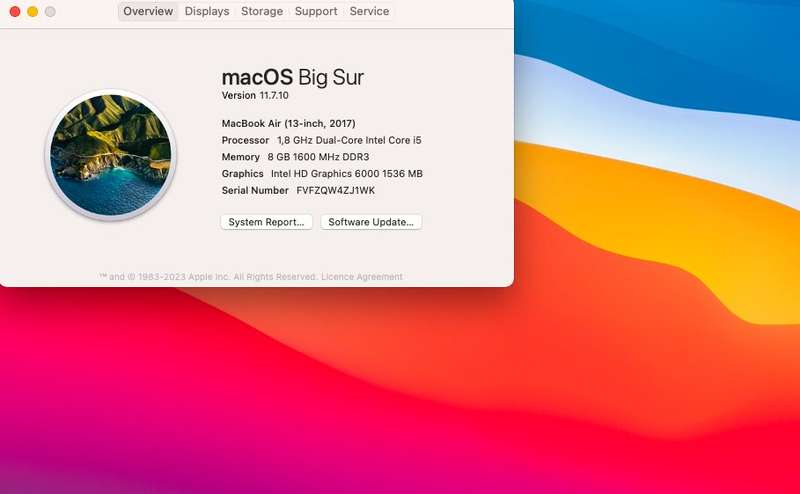The height and width of the screenshot is (494, 800).
Task: Click graphics value Intel HD Graphics 6000 1536 MB
Action: tap(347, 174)
